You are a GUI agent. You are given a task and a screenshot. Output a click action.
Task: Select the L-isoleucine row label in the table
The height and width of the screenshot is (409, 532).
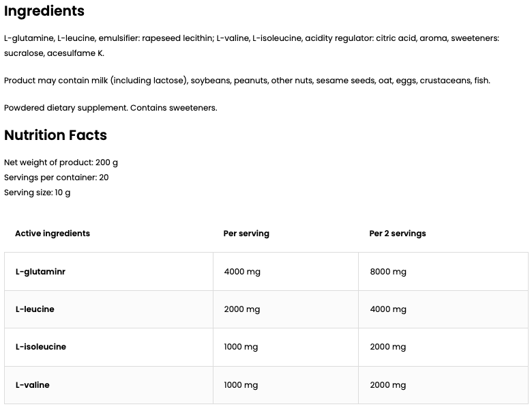point(40,347)
